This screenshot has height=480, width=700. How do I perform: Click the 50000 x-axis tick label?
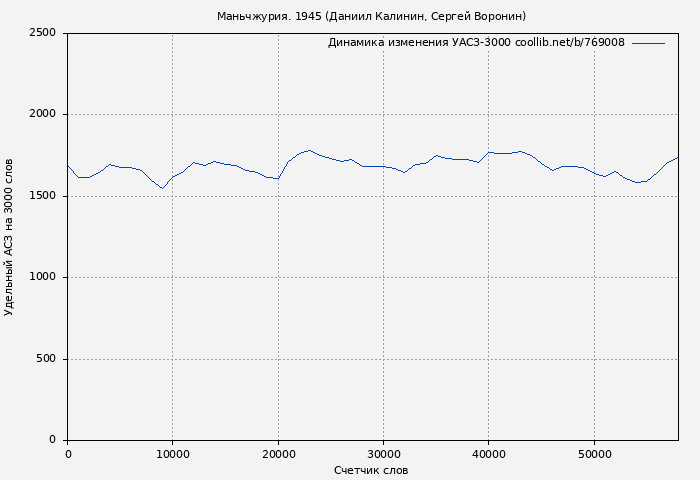tap(594, 454)
